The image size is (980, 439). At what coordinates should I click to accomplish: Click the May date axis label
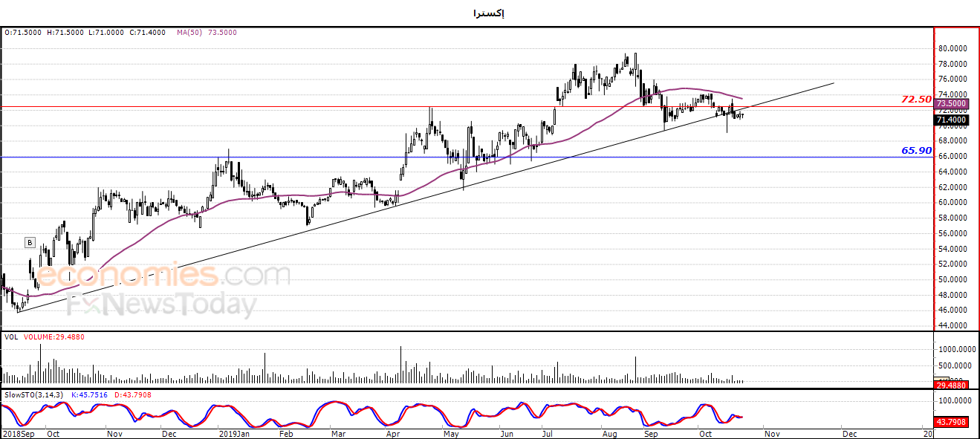point(451,433)
